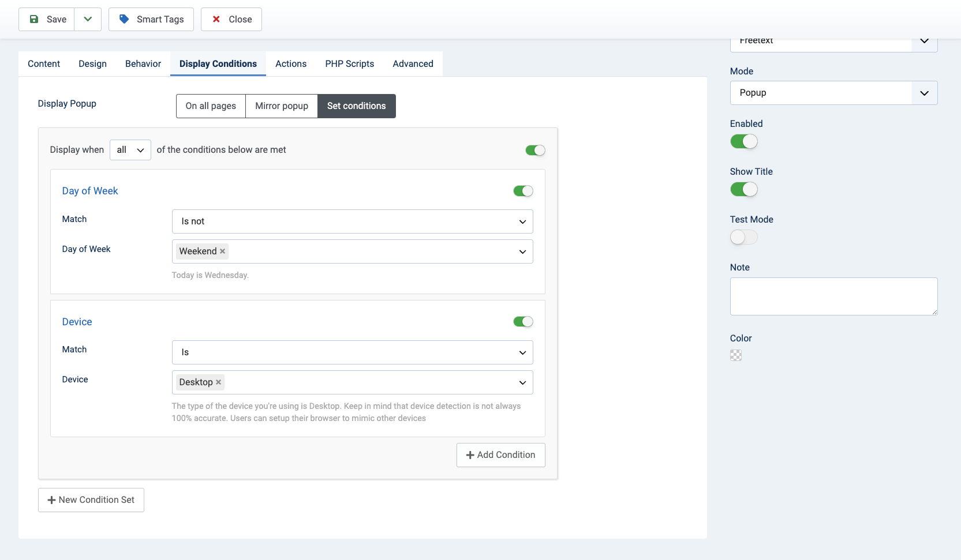
Task: Click the Weekend tag text
Action: [x=198, y=251]
